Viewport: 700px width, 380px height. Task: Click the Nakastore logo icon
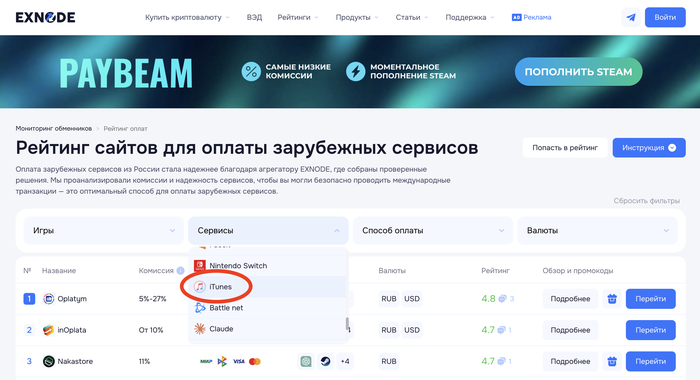[48, 361]
